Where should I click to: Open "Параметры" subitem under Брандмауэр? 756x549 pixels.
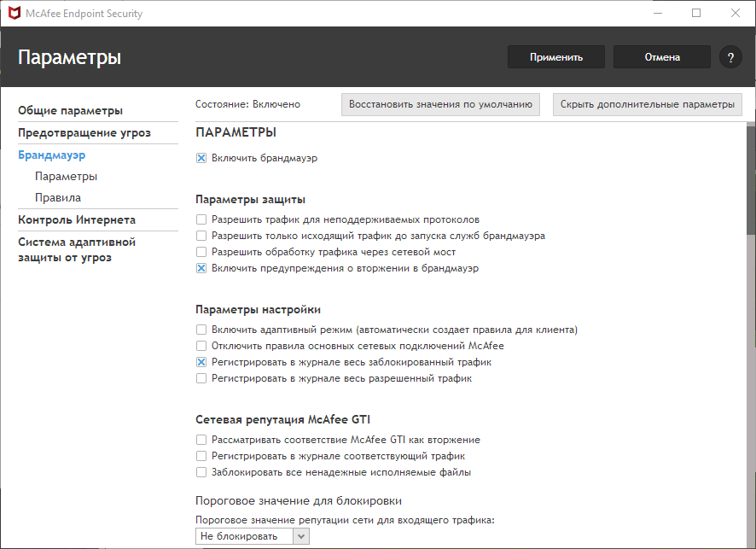[66, 177]
